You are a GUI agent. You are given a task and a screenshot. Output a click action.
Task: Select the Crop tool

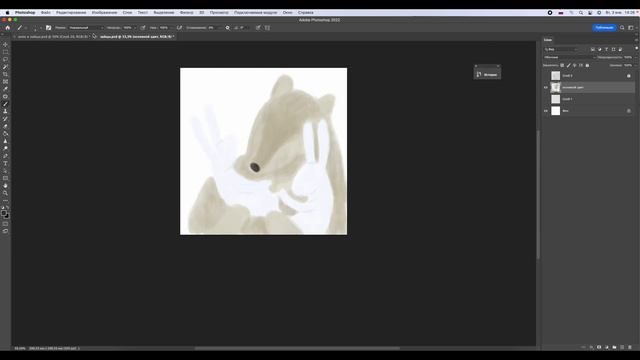pyautogui.click(x=5, y=74)
